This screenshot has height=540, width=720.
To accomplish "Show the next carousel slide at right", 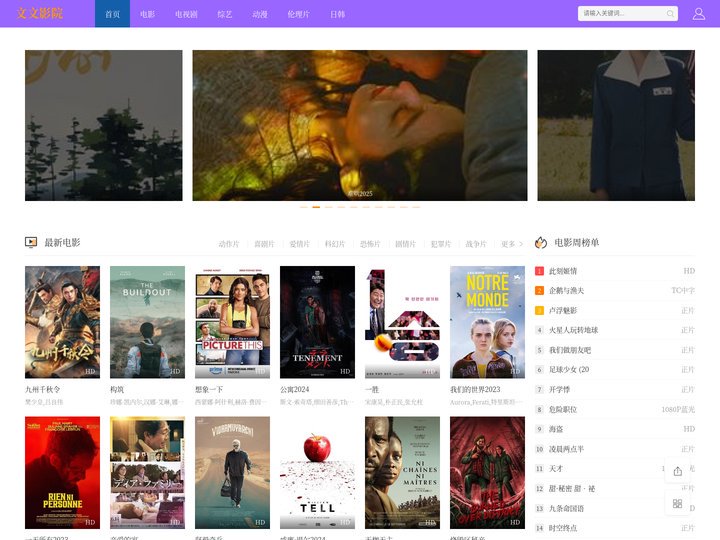I will pyautogui.click(x=616, y=125).
